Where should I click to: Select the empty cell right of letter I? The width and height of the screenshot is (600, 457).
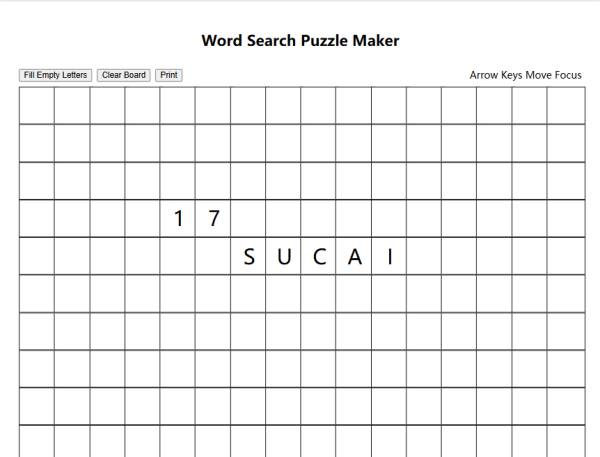tap(424, 256)
